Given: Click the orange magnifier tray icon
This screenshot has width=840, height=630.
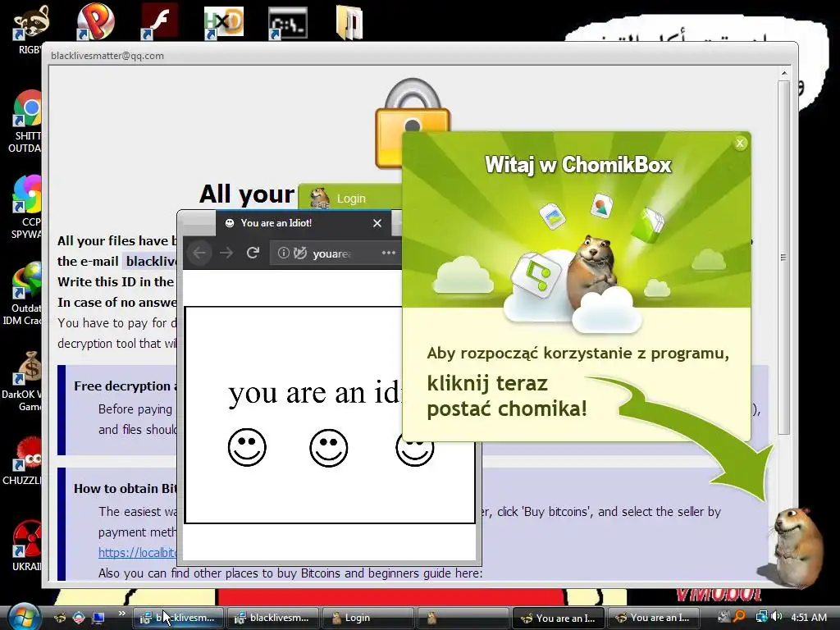Looking at the screenshot, I should (x=739, y=617).
